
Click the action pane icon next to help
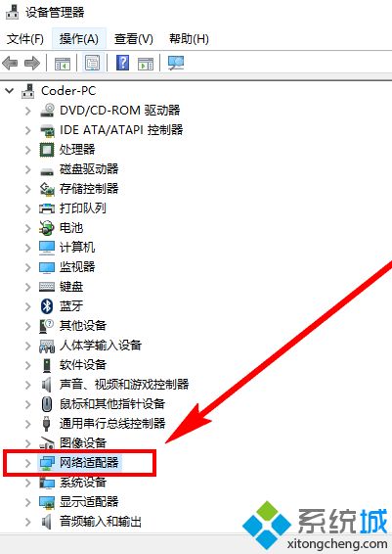146,64
